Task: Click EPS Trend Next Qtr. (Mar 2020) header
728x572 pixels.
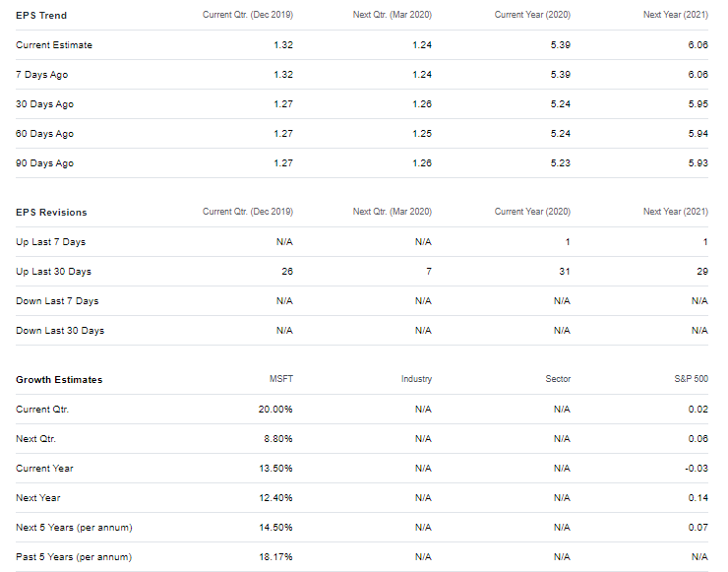Action: click(x=393, y=15)
